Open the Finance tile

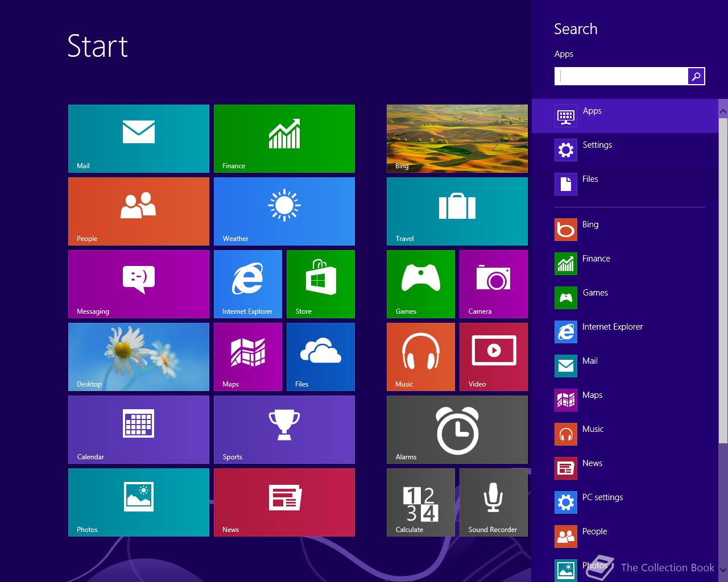284,139
